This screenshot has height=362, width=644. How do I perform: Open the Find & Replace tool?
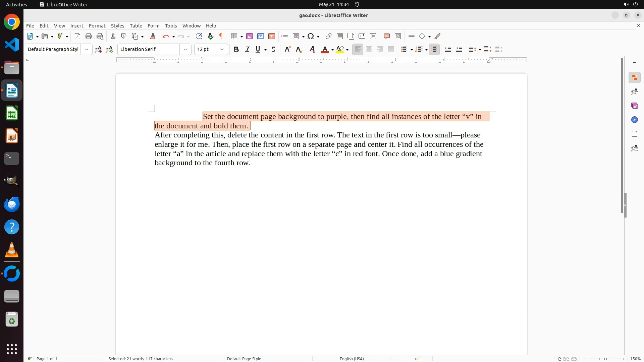coord(199,36)
